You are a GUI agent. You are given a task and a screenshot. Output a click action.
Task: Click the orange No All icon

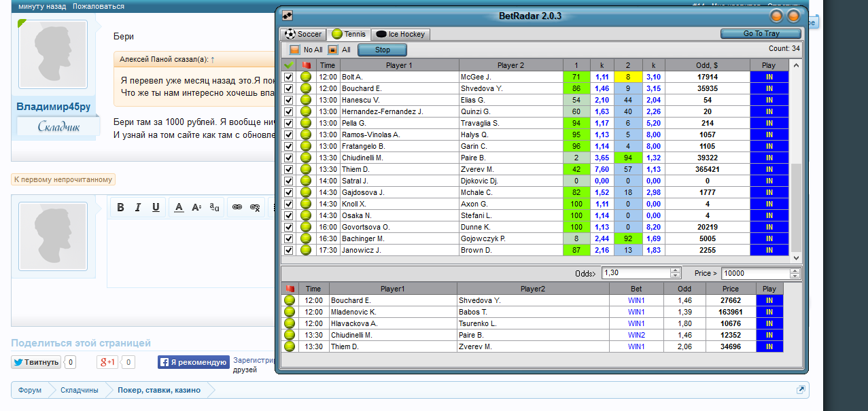click(x=294, y=50)
